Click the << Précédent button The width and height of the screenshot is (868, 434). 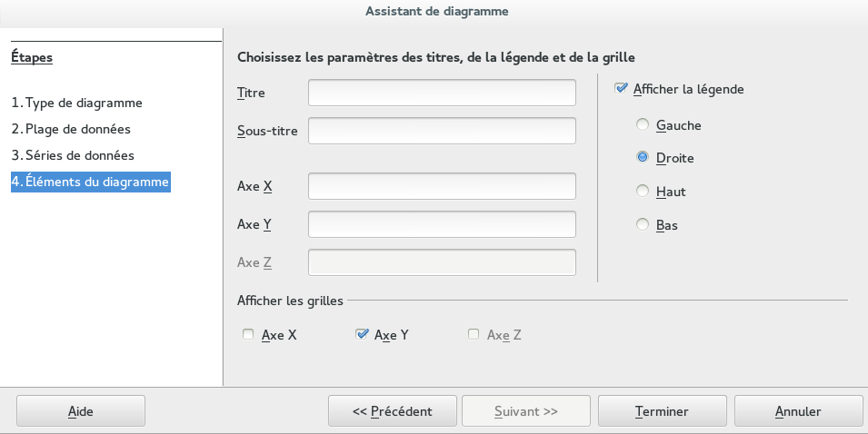tap(392, 411)
